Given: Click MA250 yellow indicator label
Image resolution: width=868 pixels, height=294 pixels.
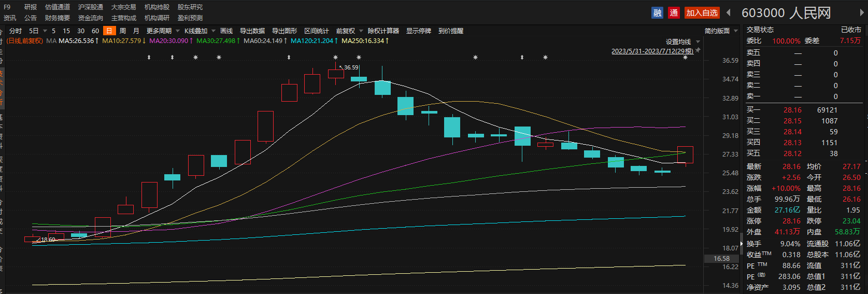Looking at the screenshot, I should click(x=365, y=40).
